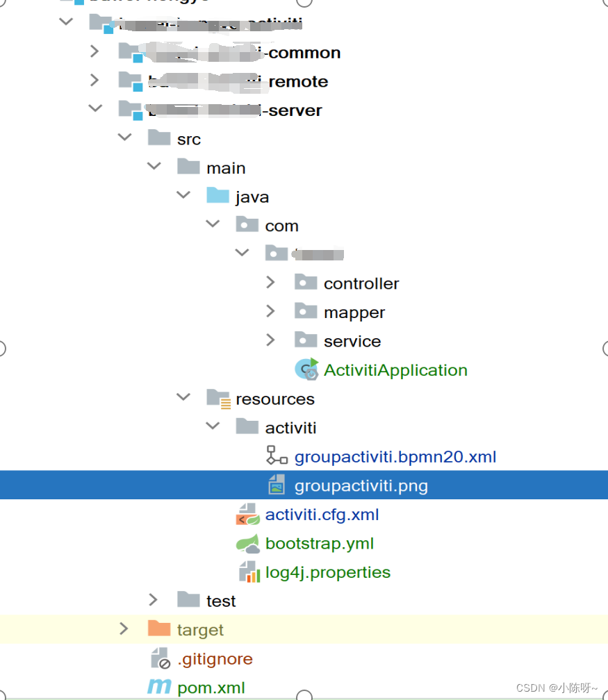Click the image icon of groupactiviti.png
The image size is (608, 700).
click(277, 485)
